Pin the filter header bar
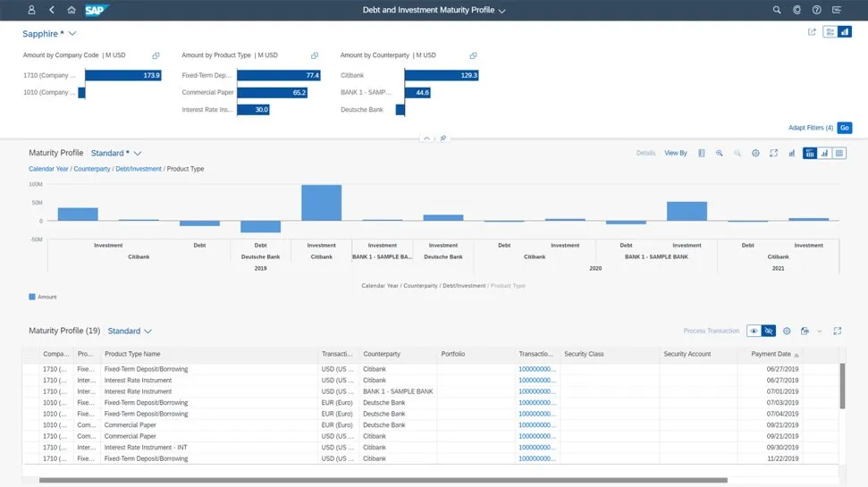Image resolution: width=868 pixels, height=487 pixels. (x=442, y=139)
